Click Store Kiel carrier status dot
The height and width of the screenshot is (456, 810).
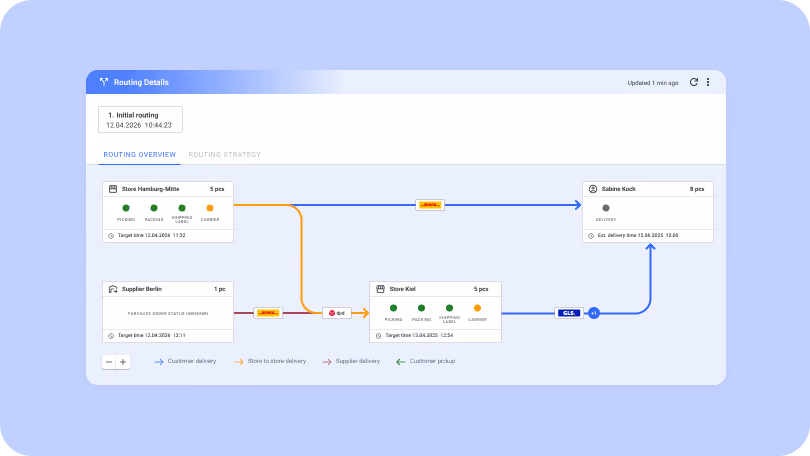coord(477,308)
